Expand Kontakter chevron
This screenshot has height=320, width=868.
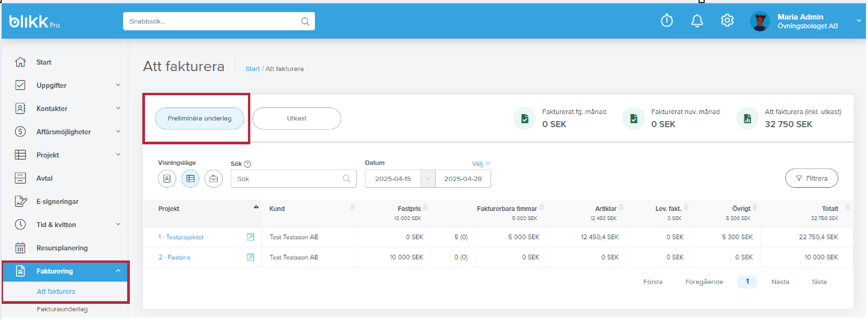[x=118, y=108]
